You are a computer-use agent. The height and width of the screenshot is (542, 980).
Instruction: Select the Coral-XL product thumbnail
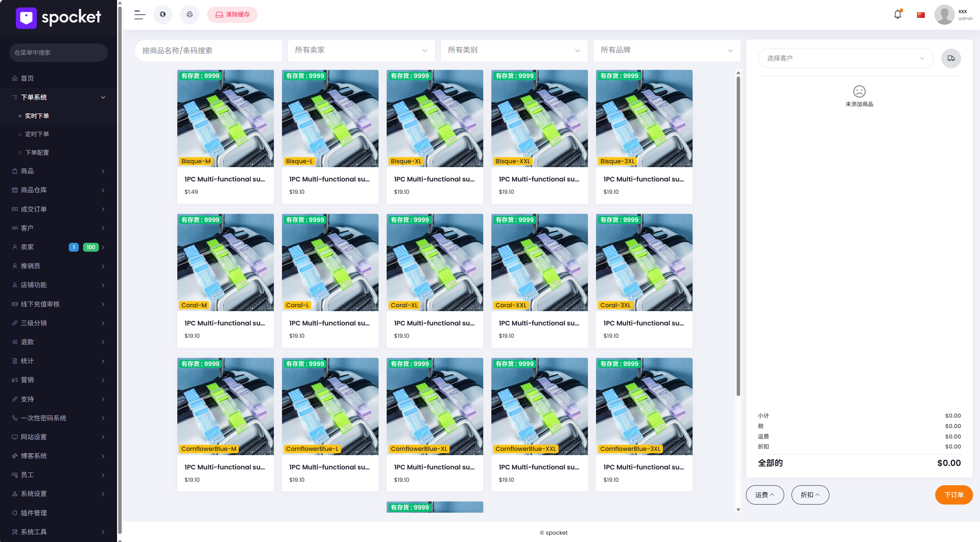click(435, 263)
